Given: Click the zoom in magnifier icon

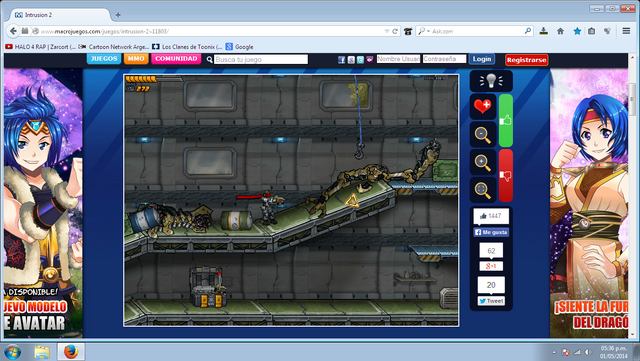Looking at the screenshot, I should pos(483,162).
